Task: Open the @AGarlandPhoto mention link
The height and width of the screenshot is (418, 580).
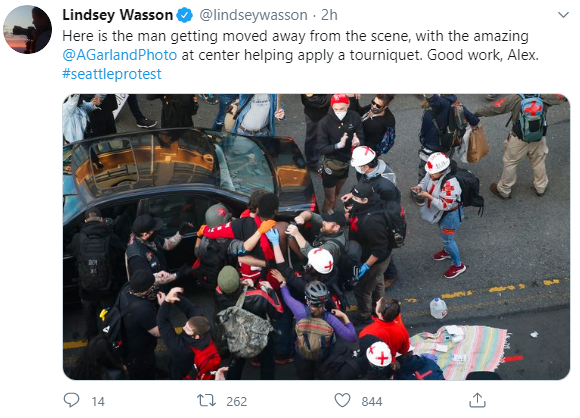Action: click(x=119, y=55)
